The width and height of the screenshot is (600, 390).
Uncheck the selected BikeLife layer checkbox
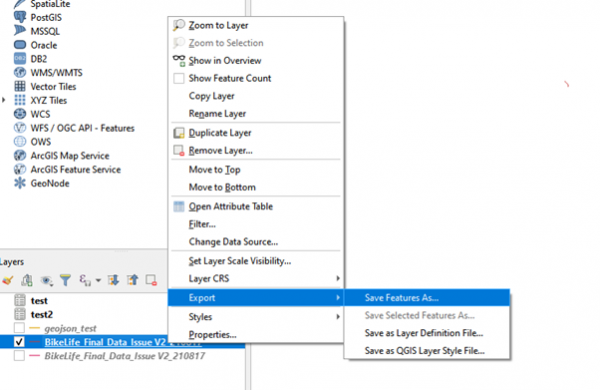pos(19,342)
